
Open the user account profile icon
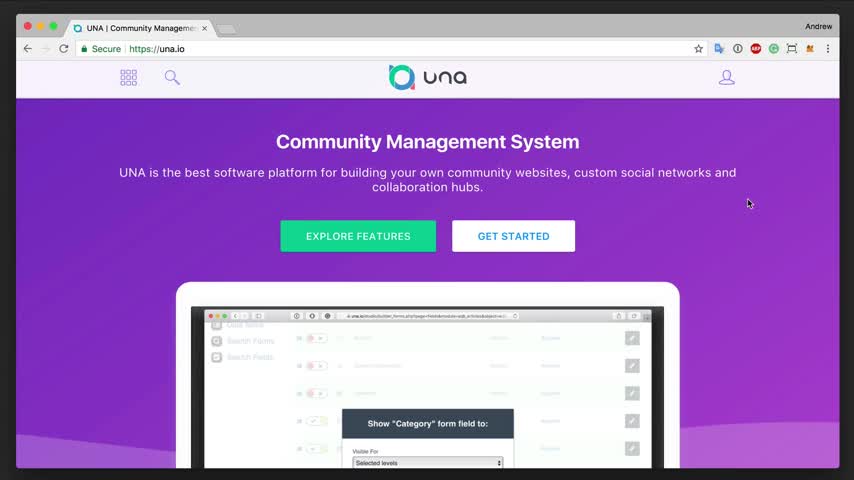727,78
